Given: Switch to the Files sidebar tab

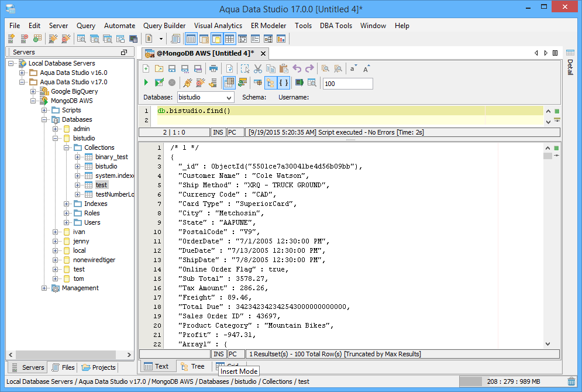Looking at the screenshot, I should [63, 367].
